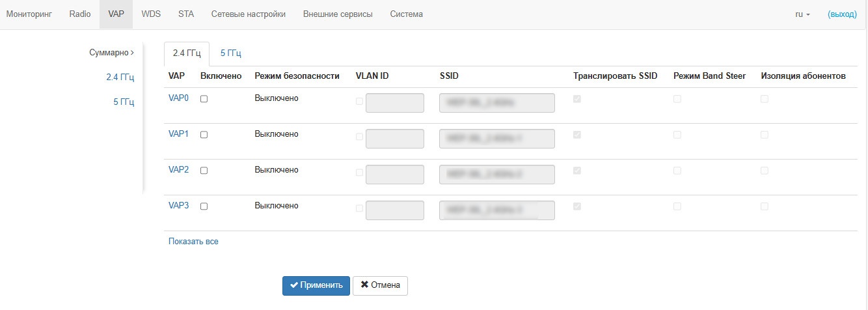Click the VAP2 SSID text field
Viewport: 868px width, 310px height.
[497, 175]
